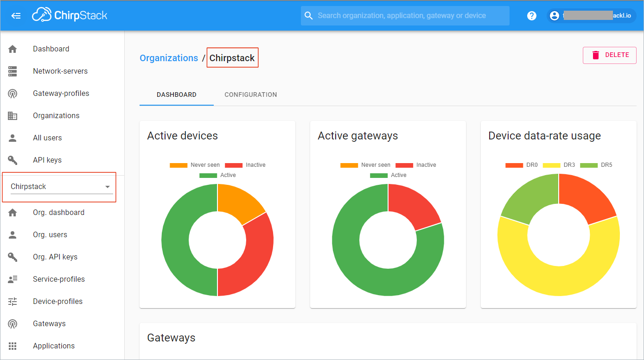Click the user account avatar icon
Screen dimensions: 644x360
[x=554, y=16]
